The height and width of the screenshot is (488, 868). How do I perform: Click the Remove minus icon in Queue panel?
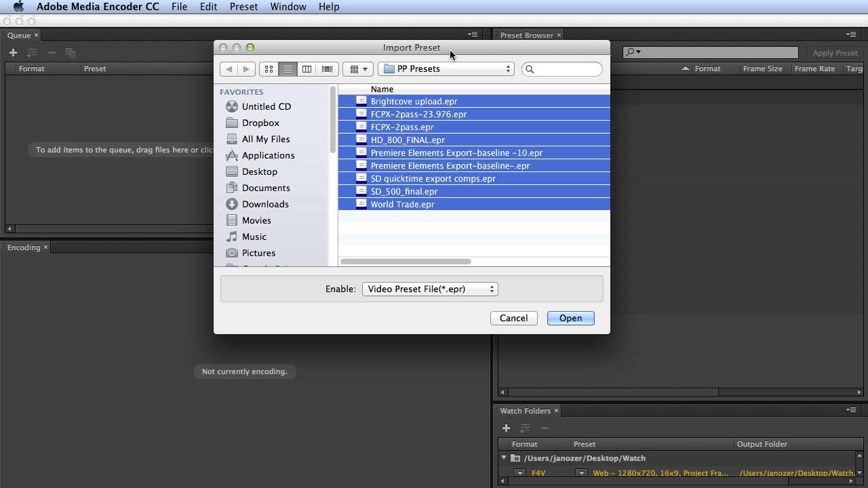52,52
